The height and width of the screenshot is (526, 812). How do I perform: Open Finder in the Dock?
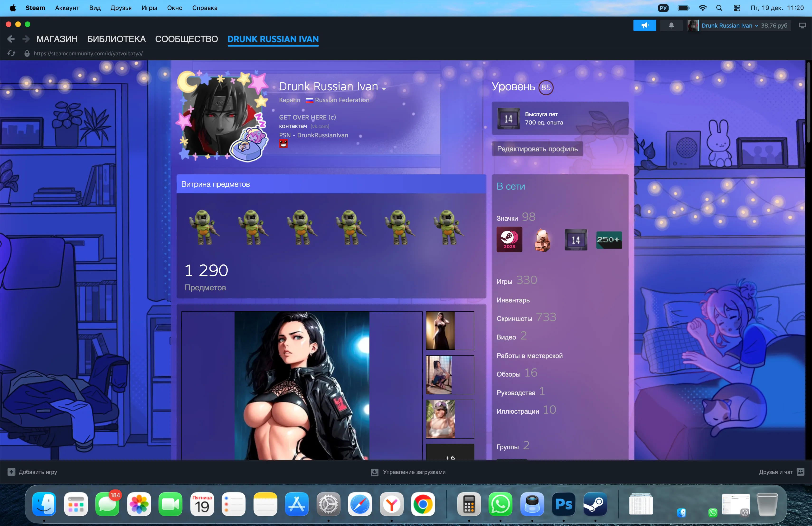click(44, 504)
